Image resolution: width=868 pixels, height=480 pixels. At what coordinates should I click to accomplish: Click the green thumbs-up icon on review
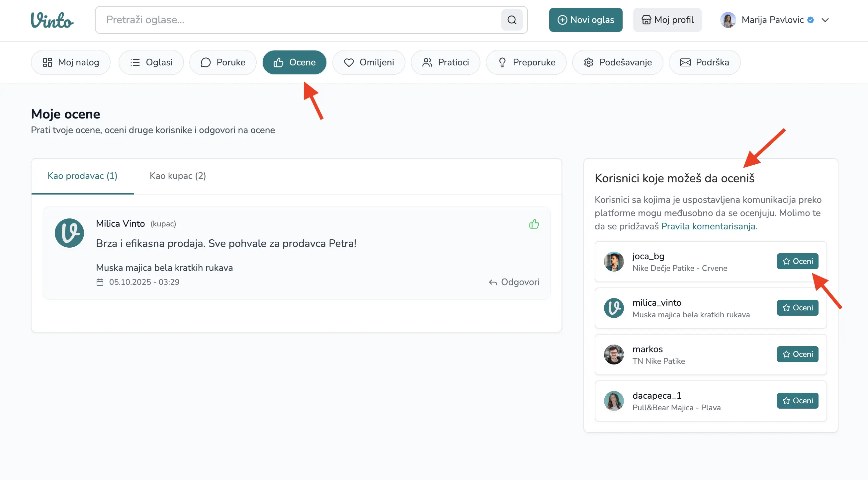tap(534, 224)
